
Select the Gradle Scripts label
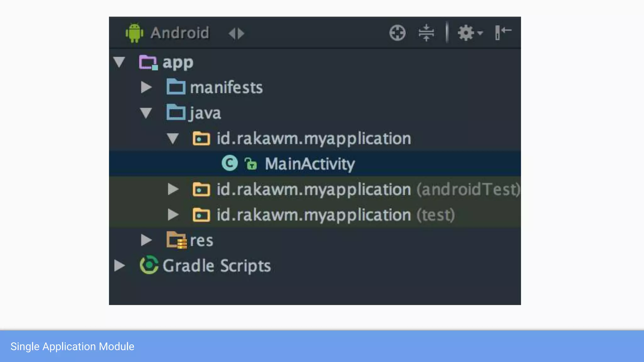click(217, 266)
